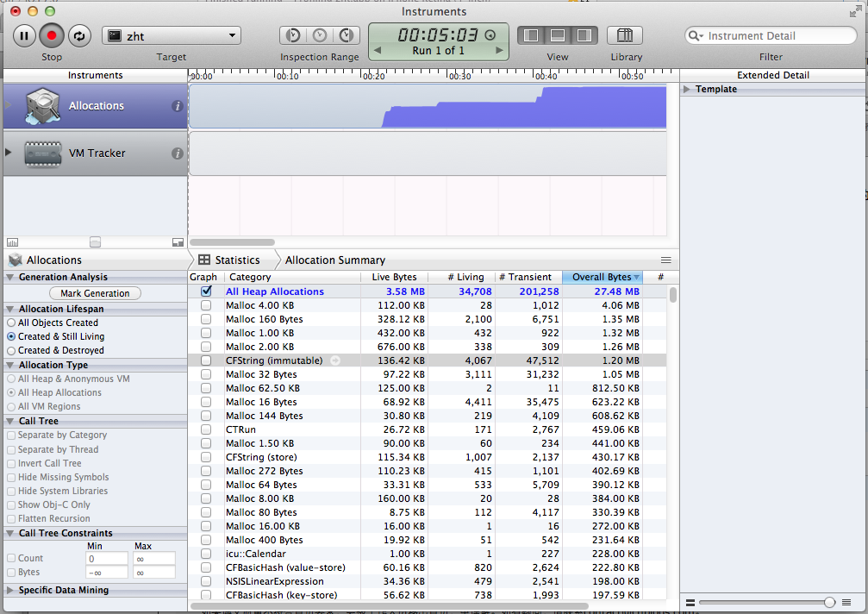Viewport: 868px width, 614px height.
Task: Select the VM Tracker instrument icon
Action: [42, 153]
